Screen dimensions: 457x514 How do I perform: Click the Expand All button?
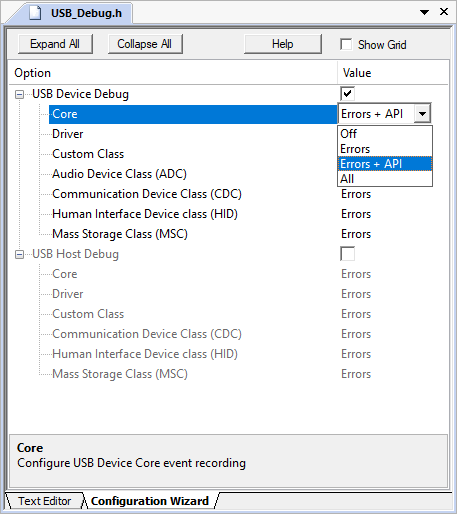[55, 44]
